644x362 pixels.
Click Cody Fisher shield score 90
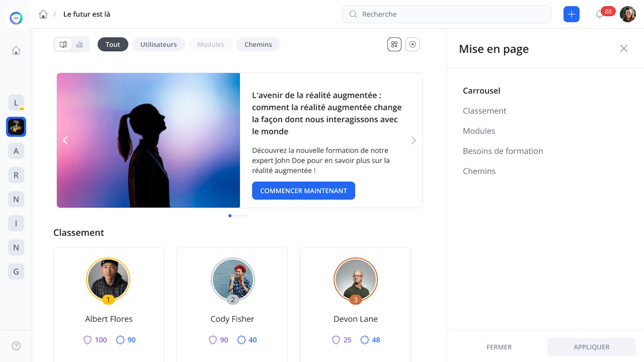219,340
